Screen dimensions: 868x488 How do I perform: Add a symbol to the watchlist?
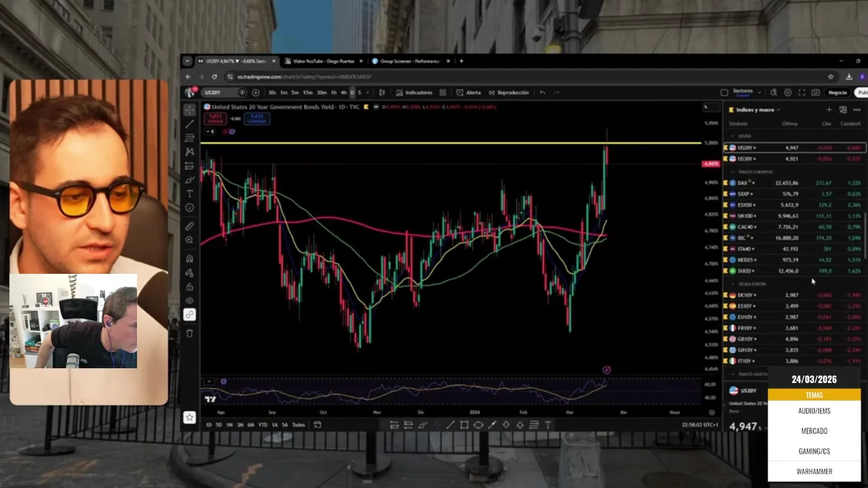click(x=829, y=109)
